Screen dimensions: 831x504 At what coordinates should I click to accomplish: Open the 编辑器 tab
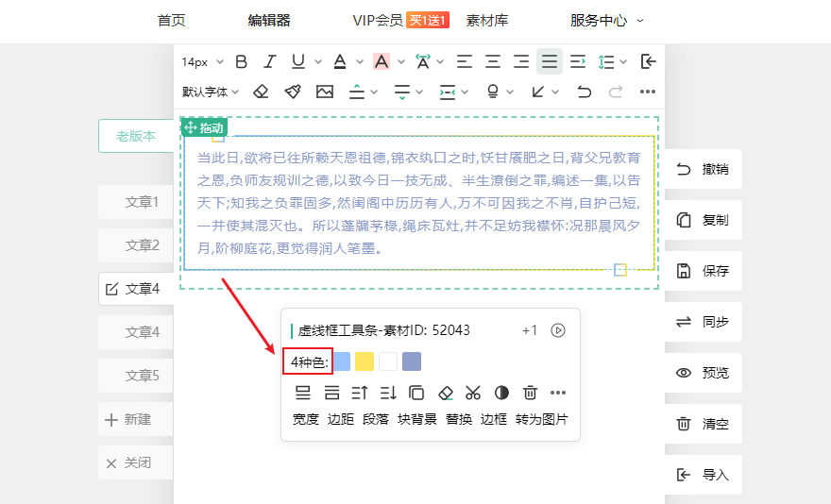pos(269,21)
